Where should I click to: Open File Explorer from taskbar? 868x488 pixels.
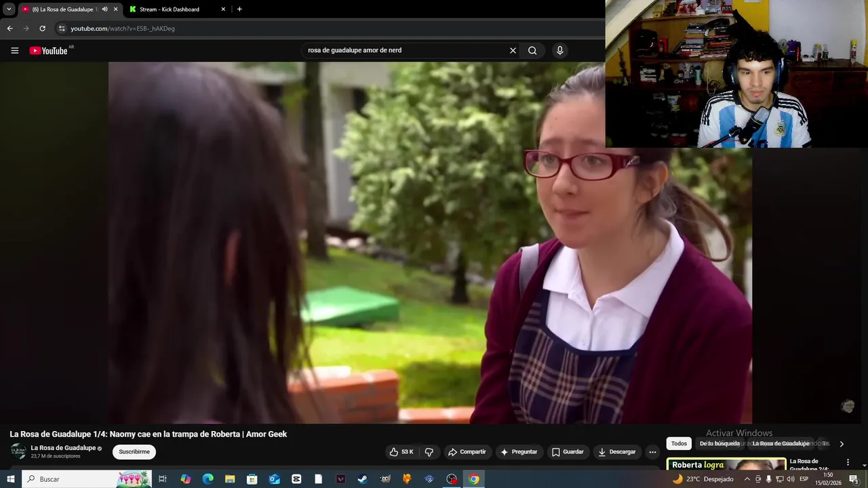pos(230,479)
